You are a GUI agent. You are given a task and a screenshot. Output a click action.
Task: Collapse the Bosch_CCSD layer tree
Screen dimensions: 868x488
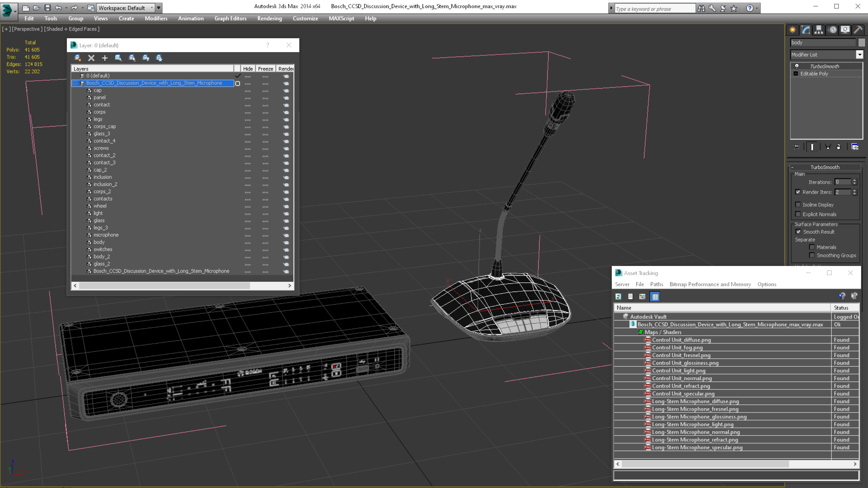[75, 83]
